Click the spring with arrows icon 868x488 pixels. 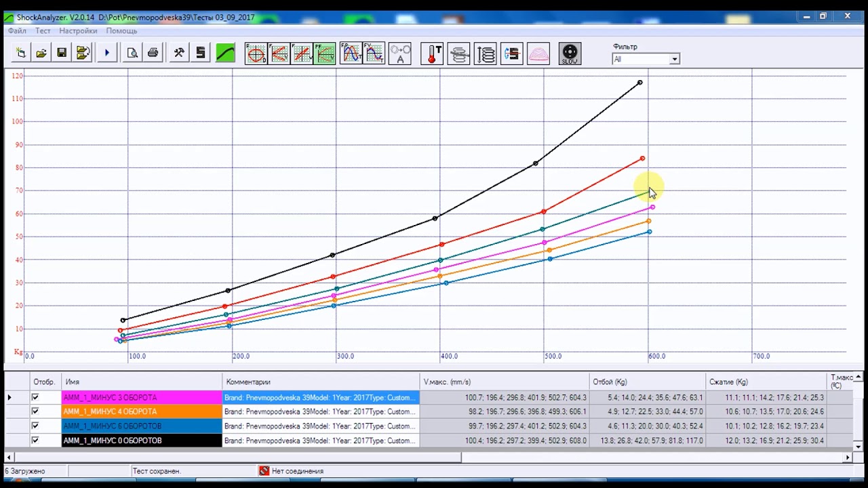[486, 53]
